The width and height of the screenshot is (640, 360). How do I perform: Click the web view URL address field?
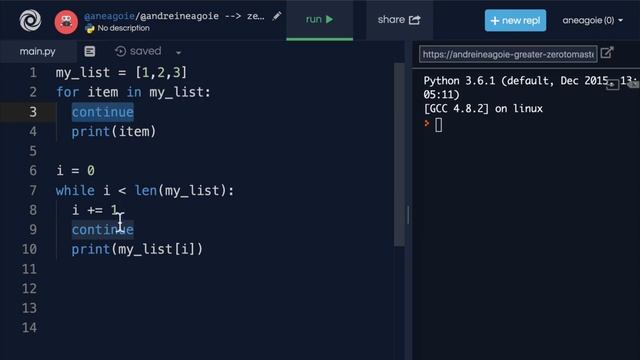(x=508, y=54)
